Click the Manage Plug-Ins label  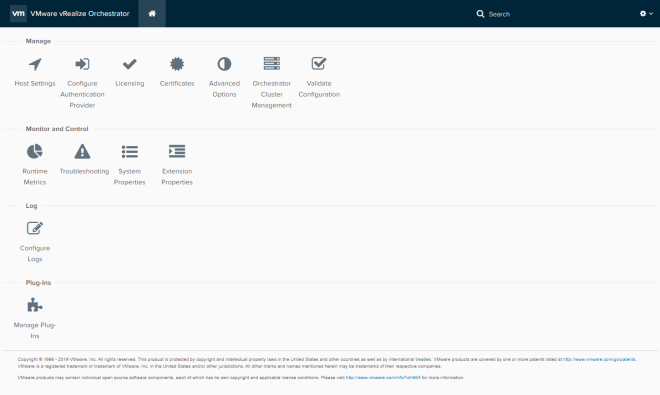point(35,331)
